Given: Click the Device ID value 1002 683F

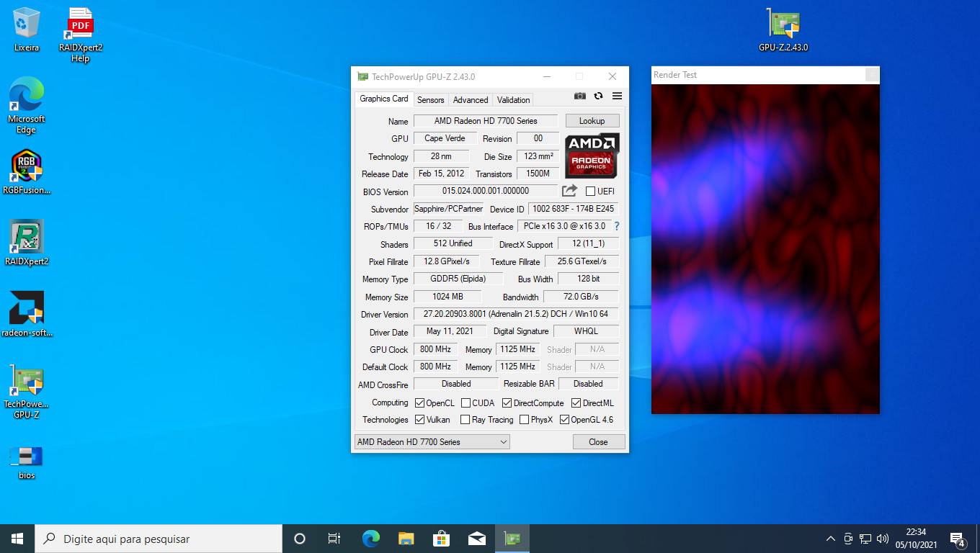Looking at the screenshot, I should [573, 209].
